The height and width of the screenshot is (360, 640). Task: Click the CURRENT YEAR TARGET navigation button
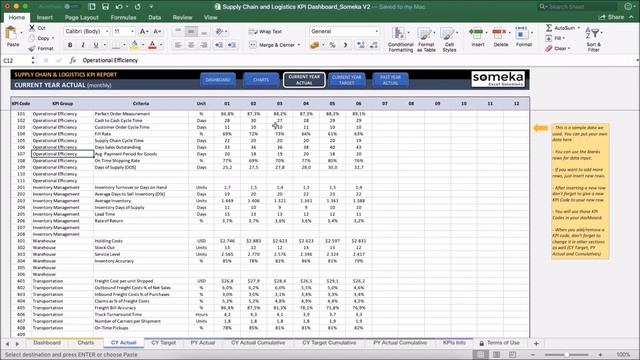point(347,80)
